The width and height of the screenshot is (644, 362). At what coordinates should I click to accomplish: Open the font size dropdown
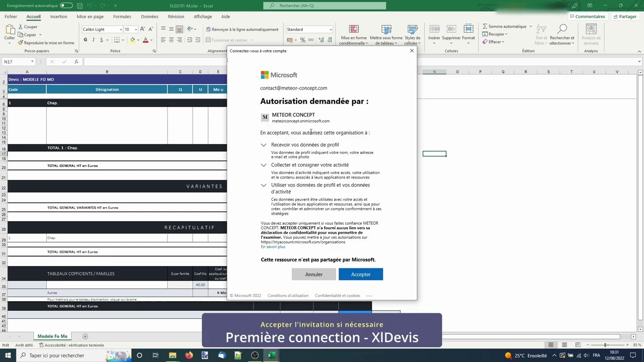136,29
